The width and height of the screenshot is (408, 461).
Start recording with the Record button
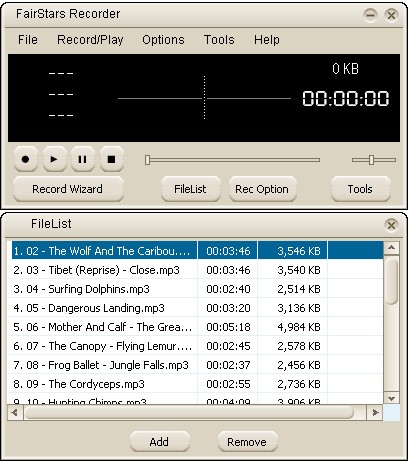pyautogui.click(x=25, y=159)
